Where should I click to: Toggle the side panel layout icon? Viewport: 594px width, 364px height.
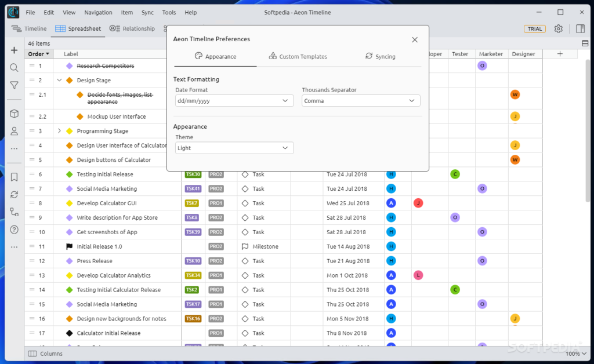click(x=580, y=28)
